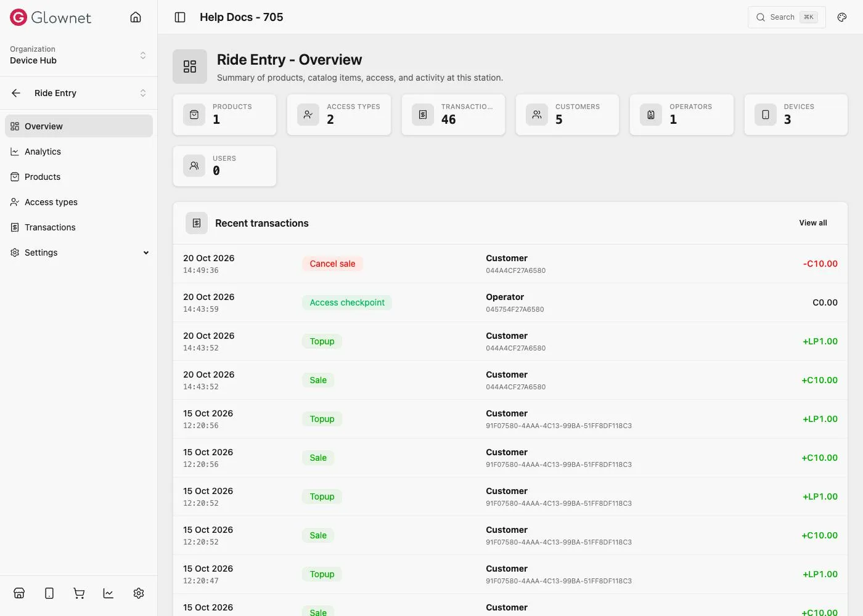Click the Recent transactions heading
This screenshot has width=863, height=616.
(x=262, y=223)
